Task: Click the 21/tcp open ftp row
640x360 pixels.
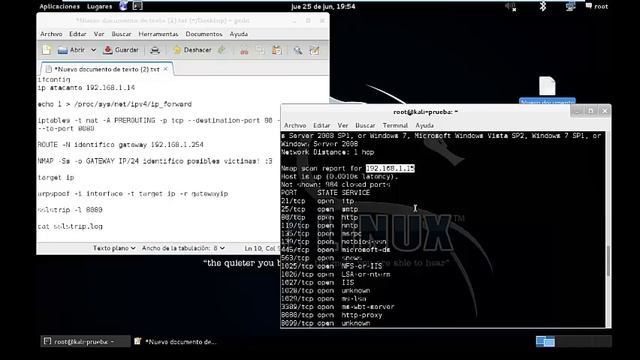Action: point(318,201)
